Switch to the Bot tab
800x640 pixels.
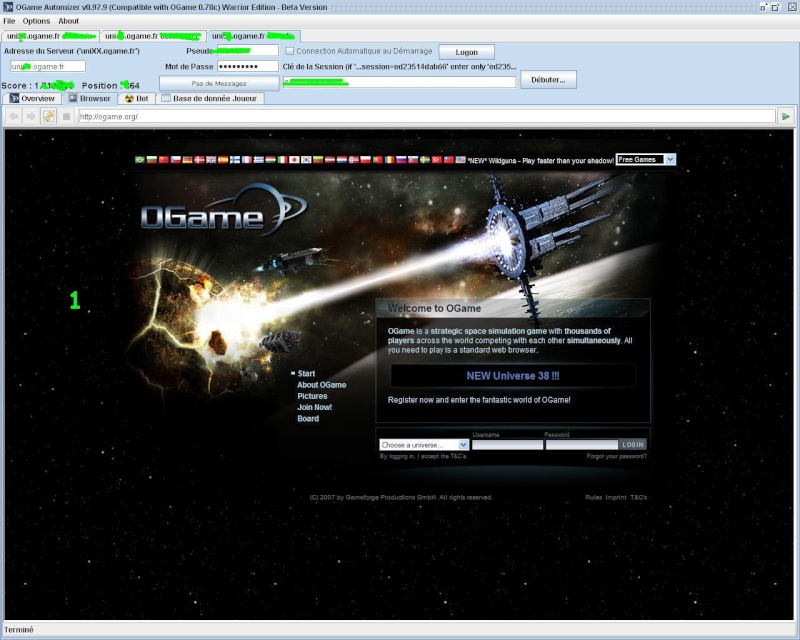[x=137, y=99]
